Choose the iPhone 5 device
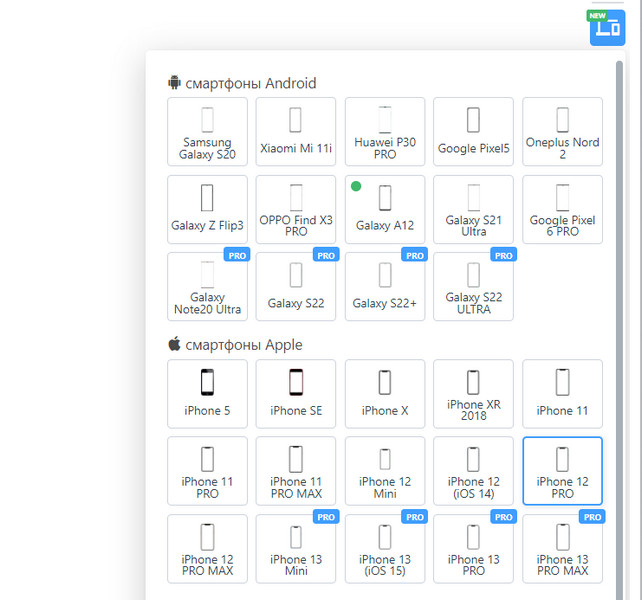 coord(207,394)
